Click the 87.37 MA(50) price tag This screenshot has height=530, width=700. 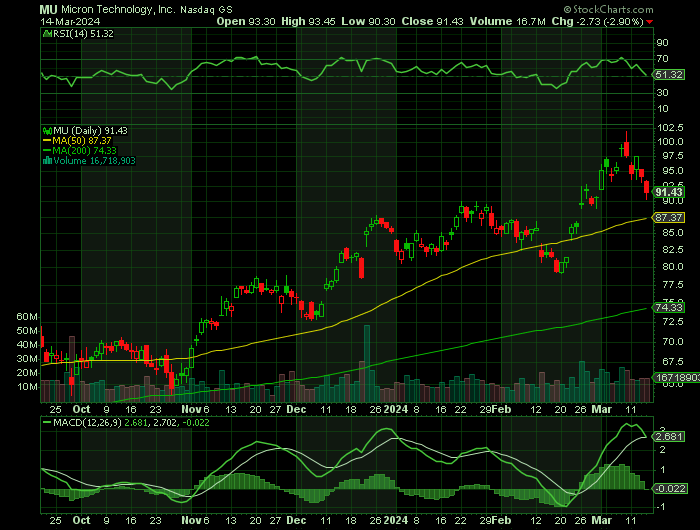coord(669,217)
